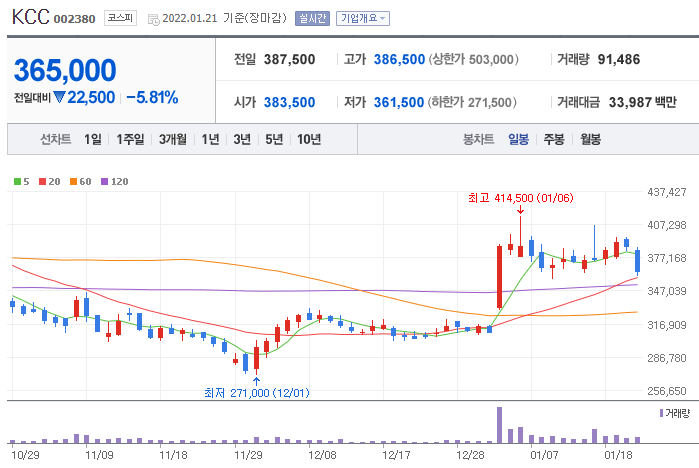Click the 전일 387,500 value
Viewport: 699px width, 468px height.
click(x=289, y=59)
